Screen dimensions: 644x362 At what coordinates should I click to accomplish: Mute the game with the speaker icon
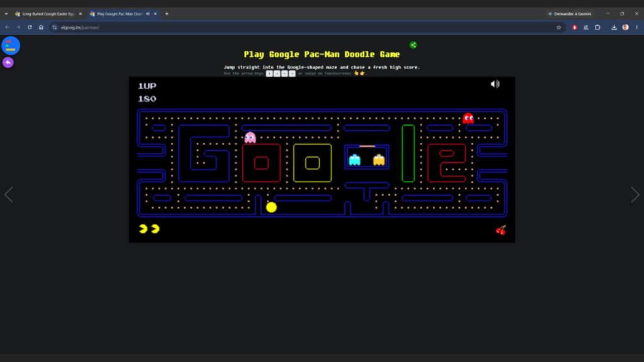click(x=495, y=84)
